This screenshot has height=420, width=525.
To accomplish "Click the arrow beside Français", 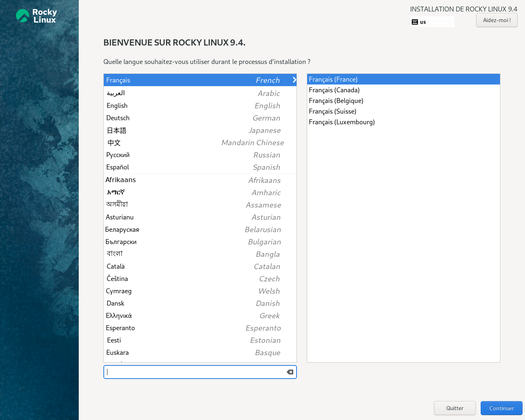I will point(294,80).
